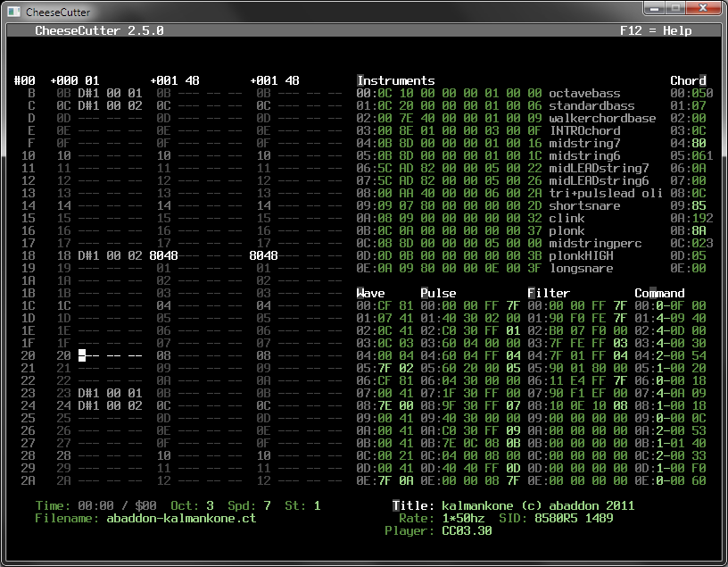Click the CheeseCutter app icon in title bar

click(x=14, y=11)
